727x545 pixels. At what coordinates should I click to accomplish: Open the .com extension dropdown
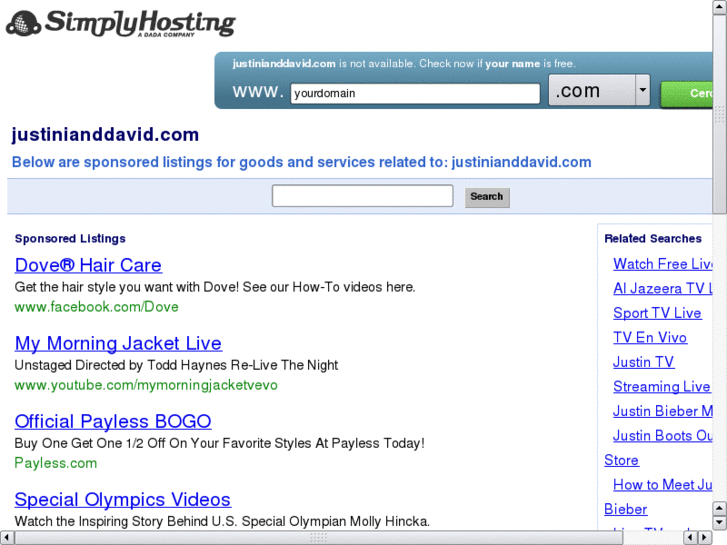599,90
